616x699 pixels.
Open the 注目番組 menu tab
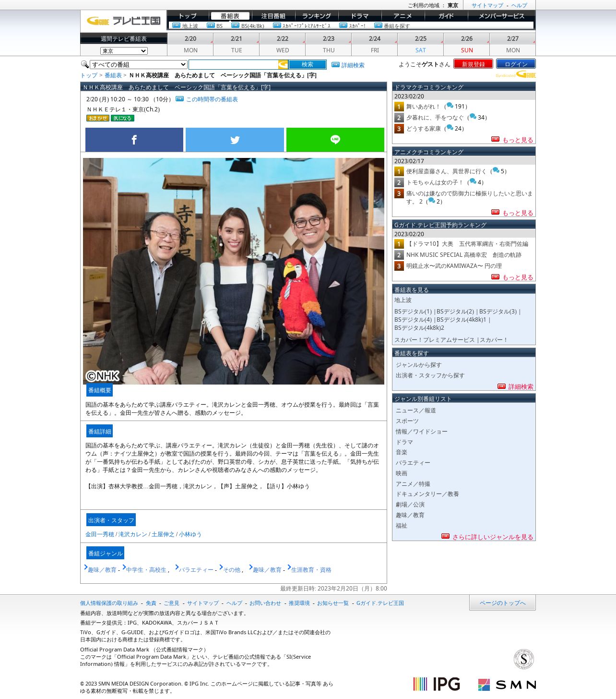tap(273, 16)
